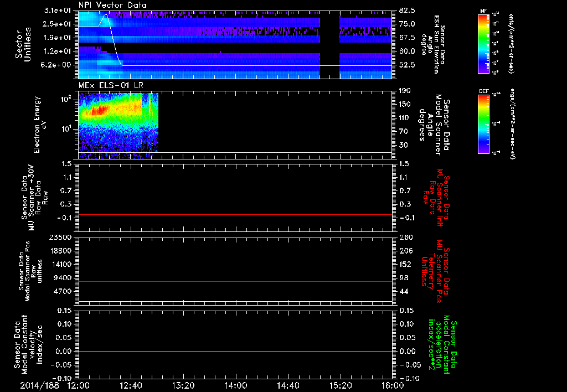Viewport: 567px width, 392px height.
Task: Click the '2014/188' date label
Action: [x=39, y=385]
